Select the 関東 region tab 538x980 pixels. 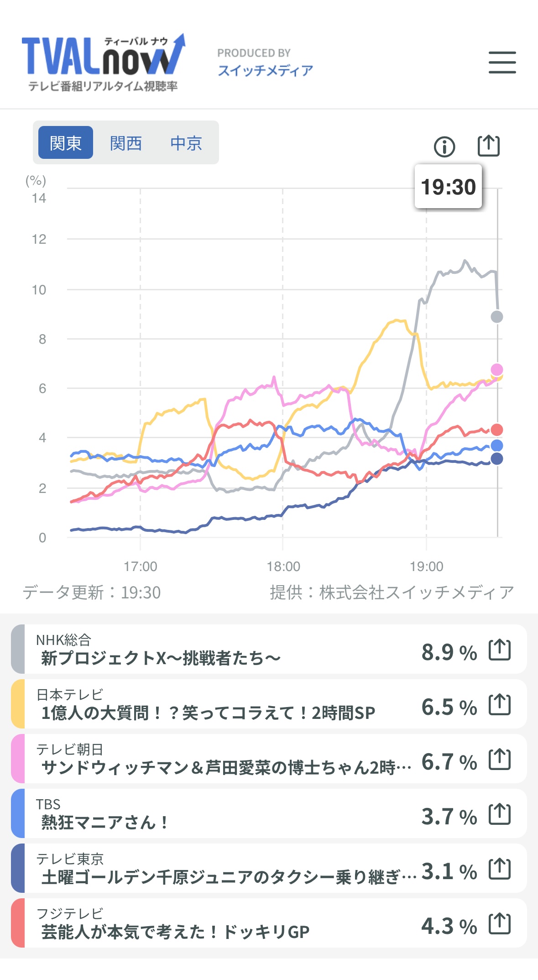tap(66, 143)
